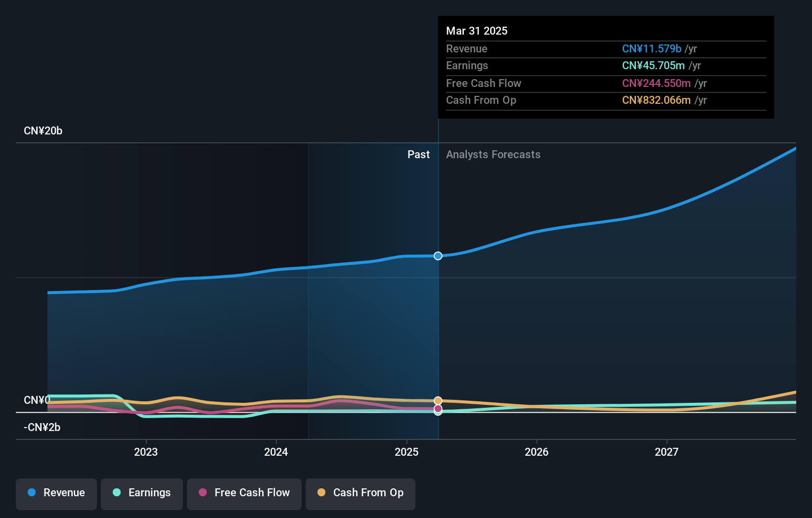
Task: Click the -CN¥2b y-axis label
Action: [x=42, y=428]
